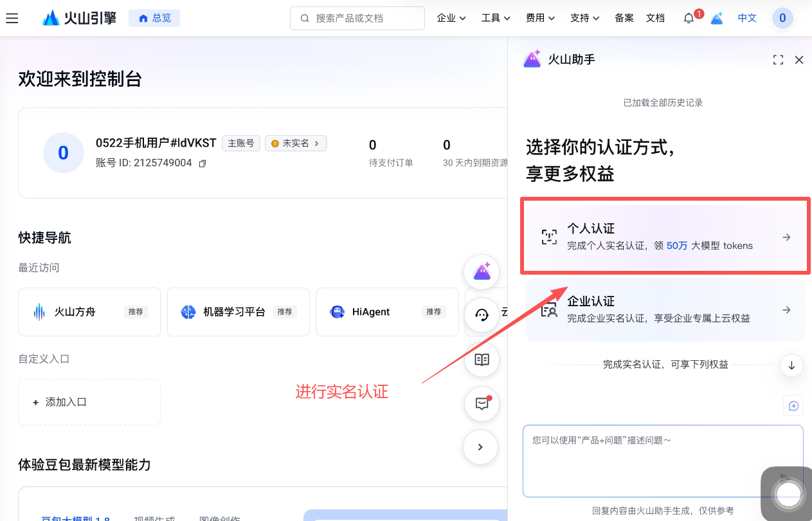Click the 推荐 tag on 火山方舟 card
812x521 pixels.
[x=136, y=312]
